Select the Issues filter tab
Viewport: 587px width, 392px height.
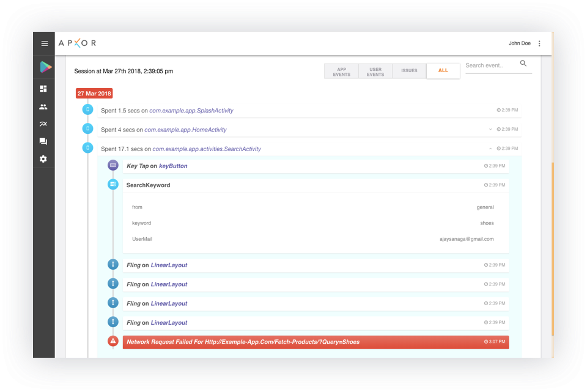[409, 71]
